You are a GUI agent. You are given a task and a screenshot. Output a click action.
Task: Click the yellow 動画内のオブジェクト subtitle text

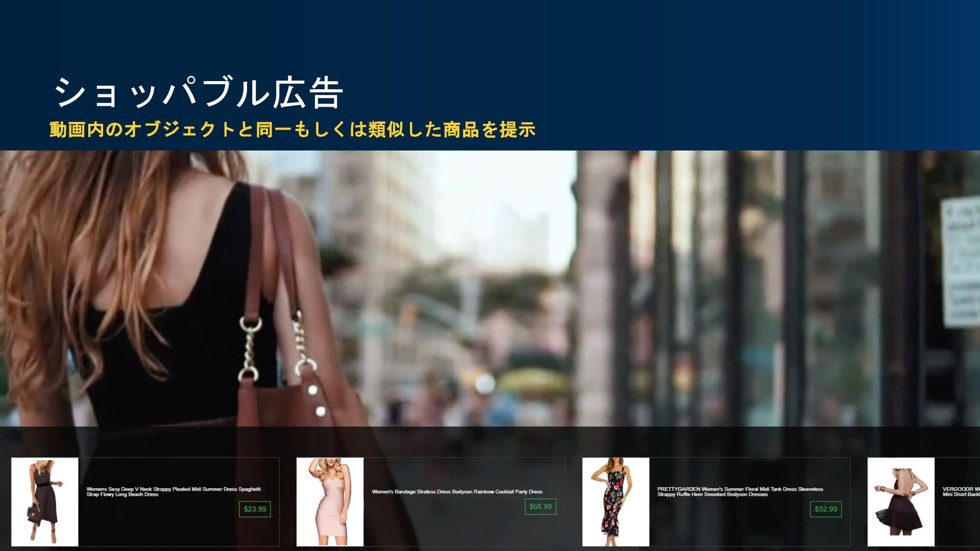292,130
